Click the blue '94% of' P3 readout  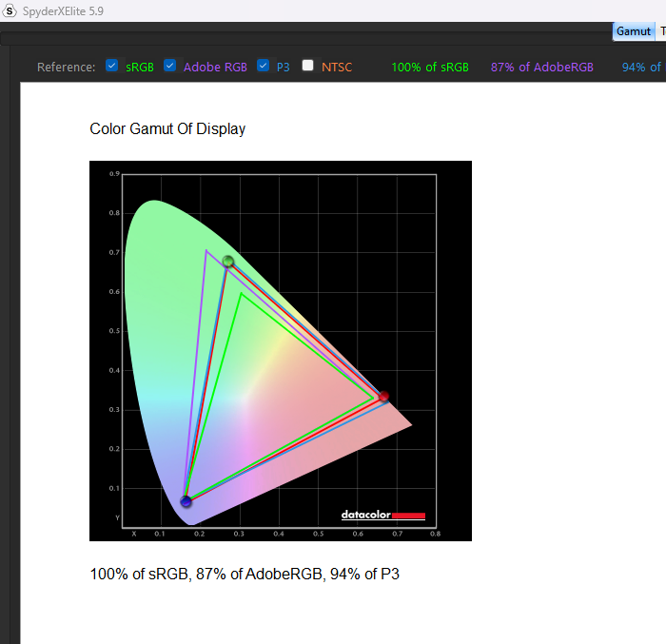(x=643, y=68)
